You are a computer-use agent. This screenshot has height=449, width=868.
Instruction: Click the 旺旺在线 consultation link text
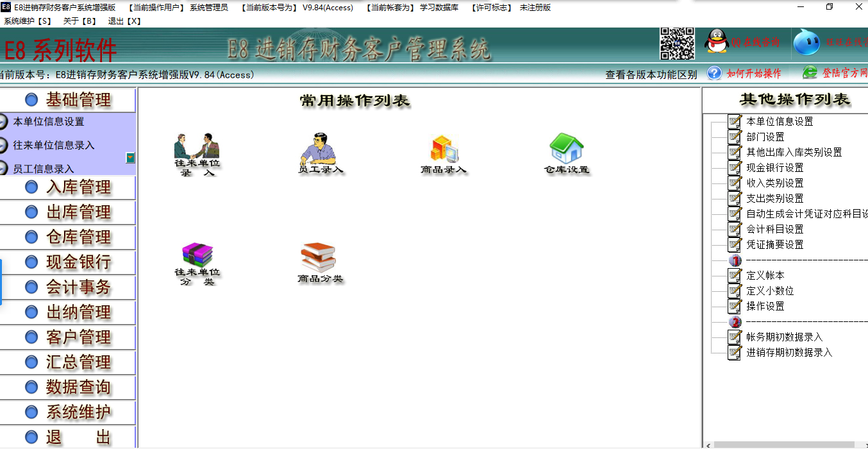[x=846, y=42]
